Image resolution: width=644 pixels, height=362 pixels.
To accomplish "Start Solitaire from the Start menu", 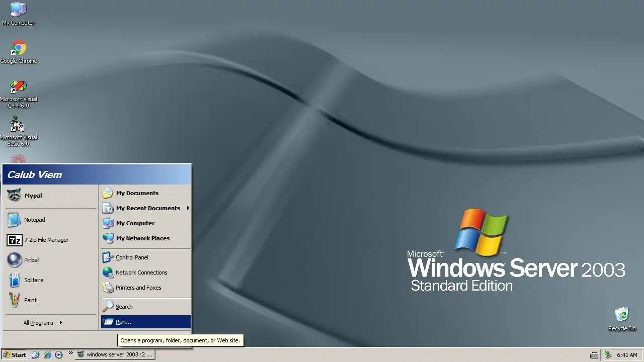I will pos(50,280).
